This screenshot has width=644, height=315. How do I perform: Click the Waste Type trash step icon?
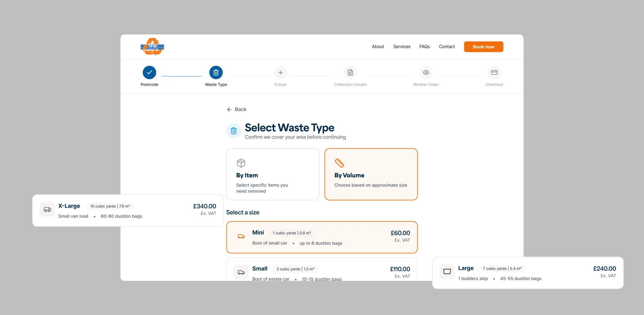pyautogui.click(x=216, y=73)
